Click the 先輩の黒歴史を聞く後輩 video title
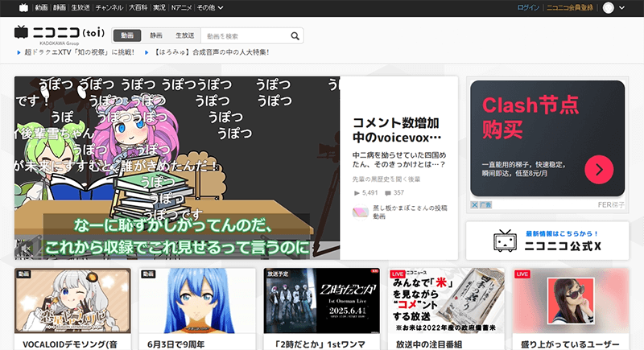 coord(386,179)
